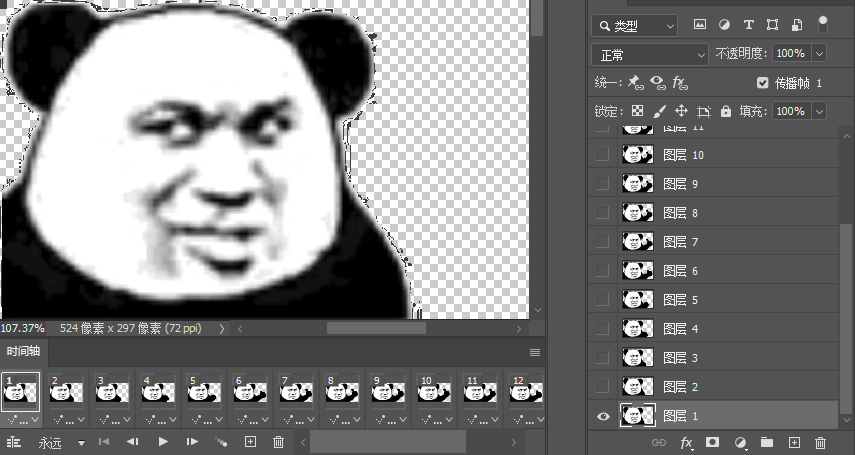855x455 pixels.
Task: Duplicate selected frame in timeline
Action: click(x=250, y=442)
